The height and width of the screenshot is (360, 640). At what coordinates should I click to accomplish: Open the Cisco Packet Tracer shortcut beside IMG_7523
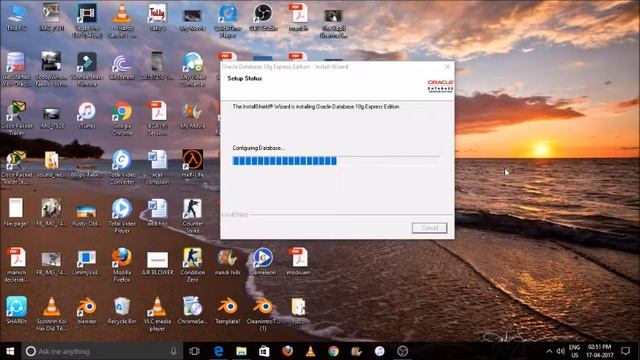(16, 118)
